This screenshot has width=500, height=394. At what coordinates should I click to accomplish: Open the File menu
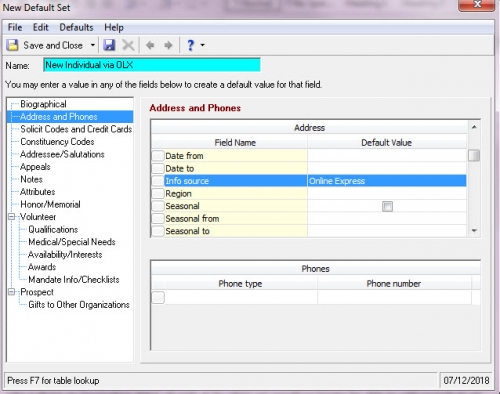15,27
